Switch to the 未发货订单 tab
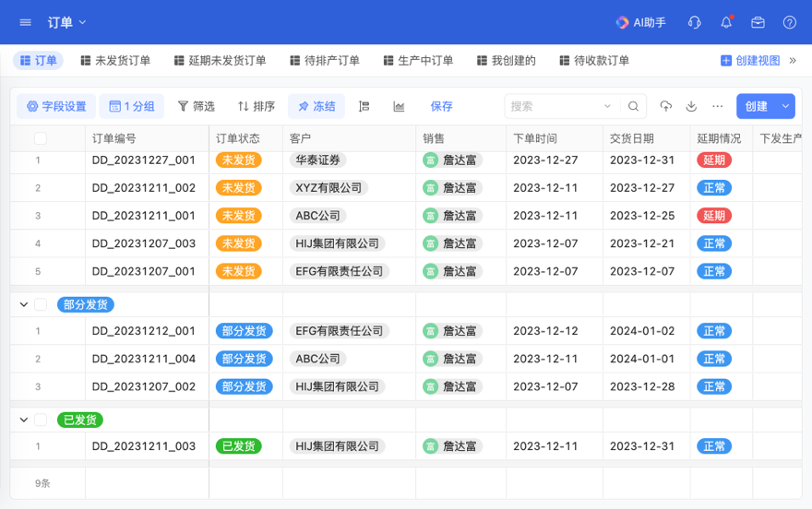The image size is (812, 509). [x=115, y=61]
